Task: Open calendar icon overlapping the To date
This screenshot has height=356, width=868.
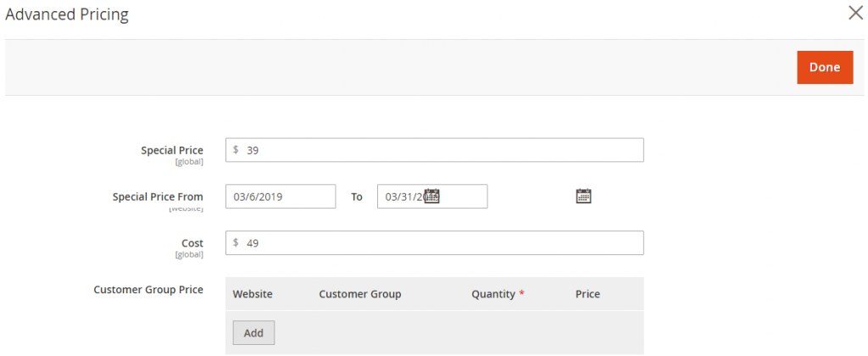Action: [x=431, y=196]
